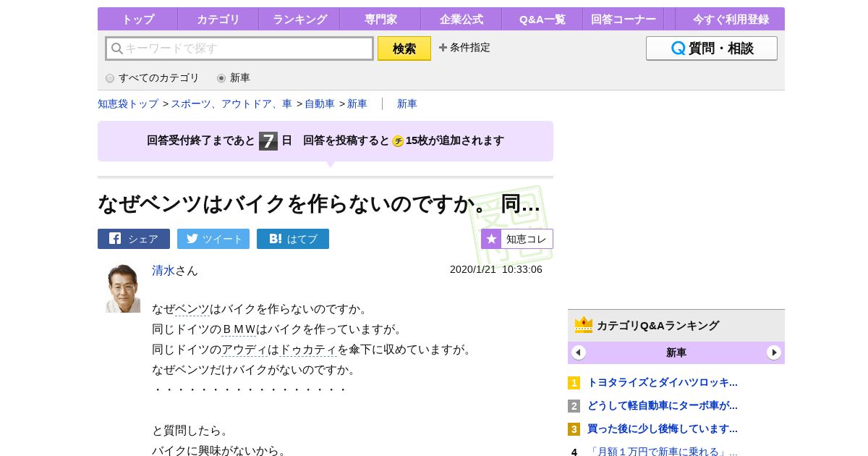This screenshot has height=456, width=868.
Task: Click the 新車 ranking category label
Action: click(676, 353)
